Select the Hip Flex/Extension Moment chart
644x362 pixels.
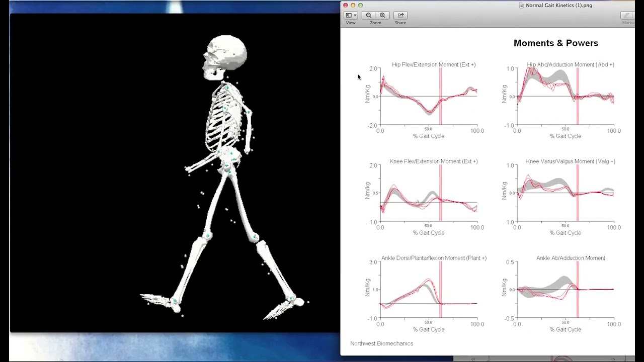[429, 97]
